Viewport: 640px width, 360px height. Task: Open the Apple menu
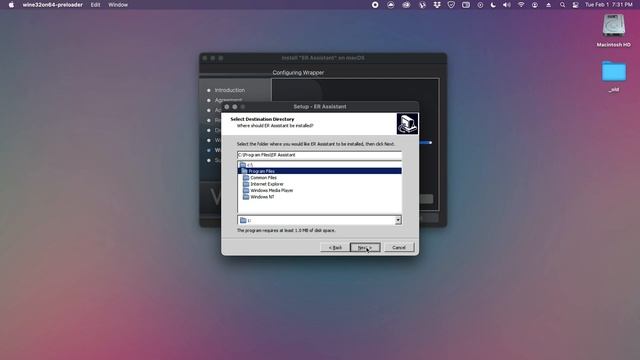click(11, 5)
